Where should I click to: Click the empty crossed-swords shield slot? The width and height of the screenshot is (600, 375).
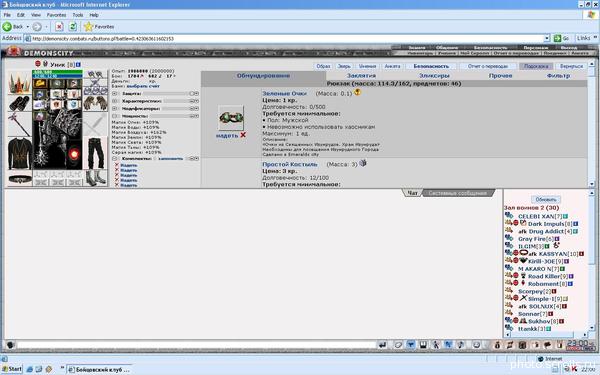96,124
